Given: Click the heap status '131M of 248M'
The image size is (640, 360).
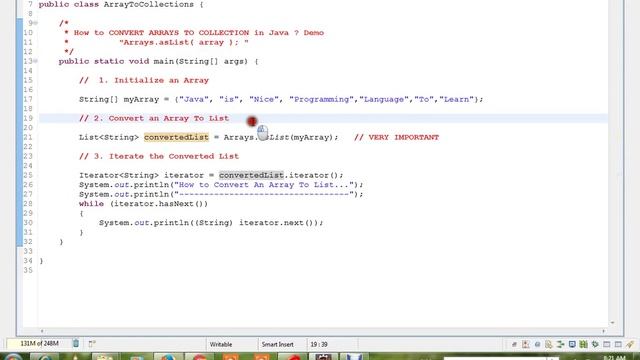Looking at the screenshot, I should coord(39,344).
